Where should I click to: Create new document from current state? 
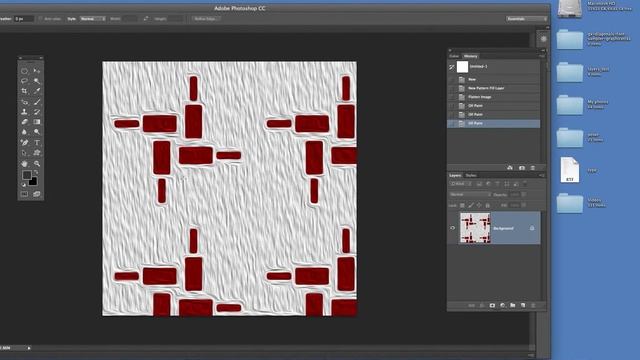(x=510, y=168)
